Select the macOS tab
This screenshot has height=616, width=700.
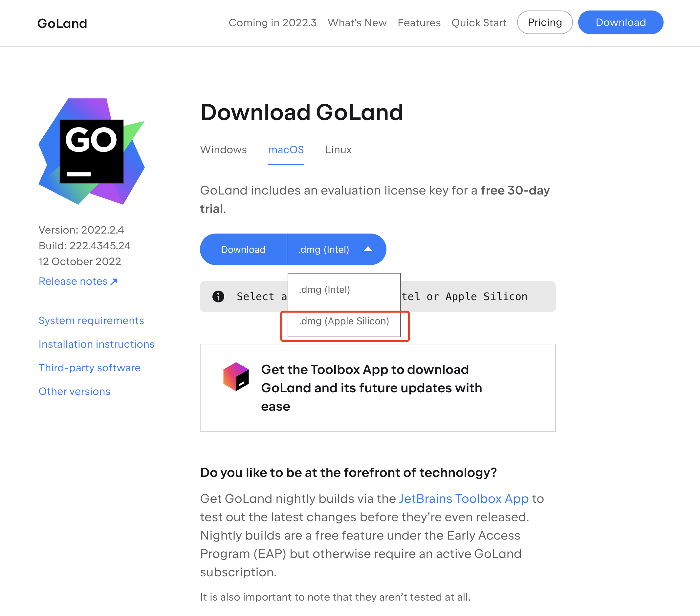point(286,150)
